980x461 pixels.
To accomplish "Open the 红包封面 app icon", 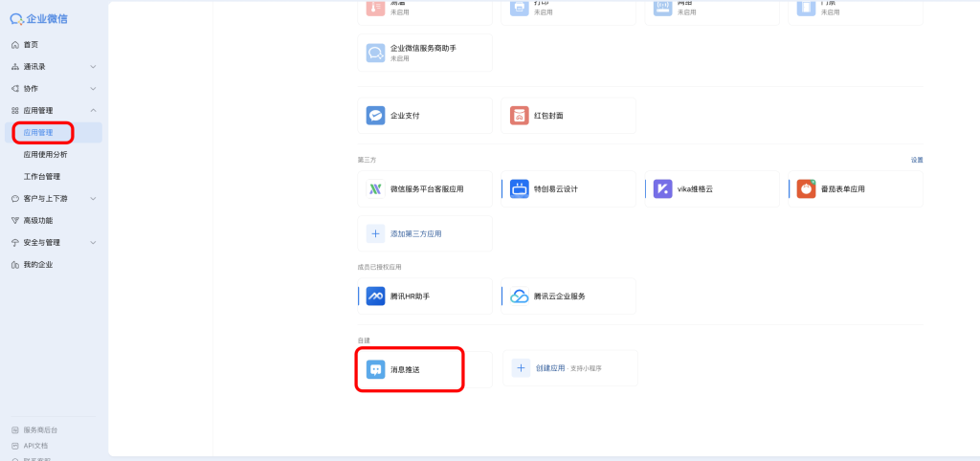I will pyautogui.click(x=520, y=116).
